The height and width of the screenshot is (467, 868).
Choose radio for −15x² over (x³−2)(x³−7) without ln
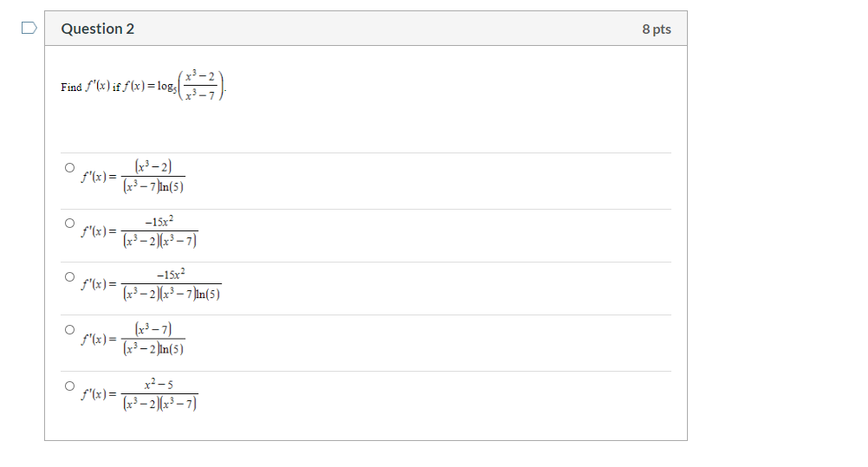pyautogui.click(x=69, y=224)
